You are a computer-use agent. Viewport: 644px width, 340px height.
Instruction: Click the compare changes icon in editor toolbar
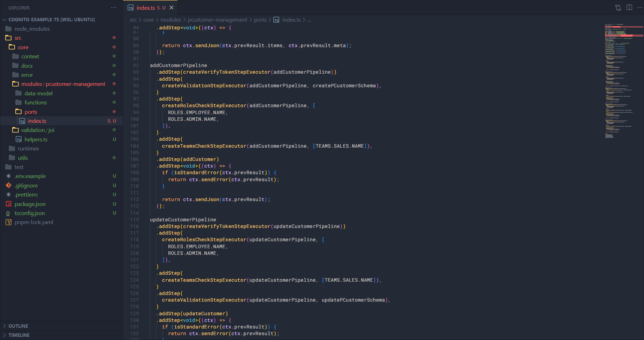pyautogui.click(x=618, y=8)
